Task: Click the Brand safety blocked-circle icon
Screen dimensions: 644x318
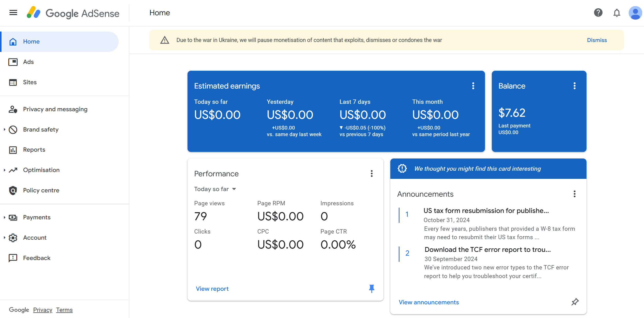Action: tap(13, 129)
